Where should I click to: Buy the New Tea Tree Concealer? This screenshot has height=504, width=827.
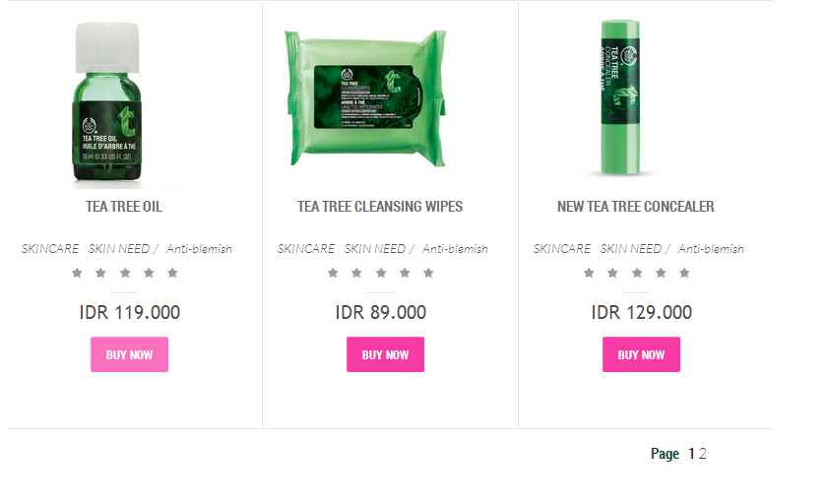click(x=641, y=354)
